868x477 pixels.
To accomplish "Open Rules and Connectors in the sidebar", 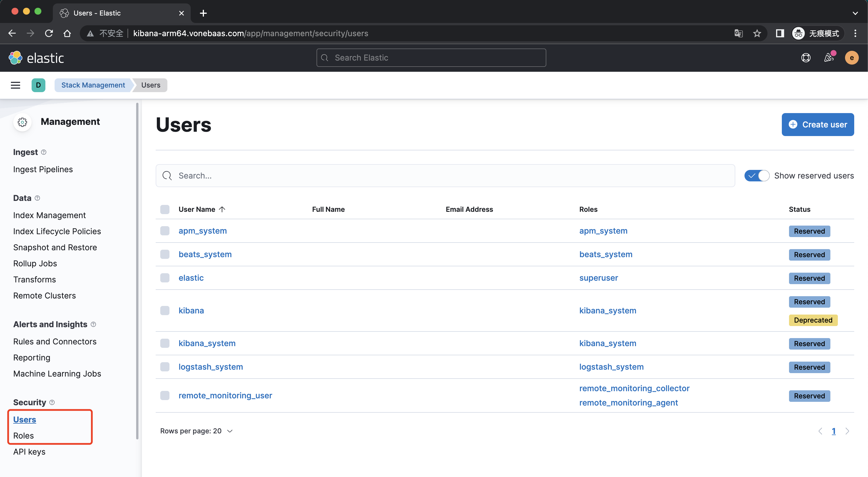I will (x=55, y=341).
